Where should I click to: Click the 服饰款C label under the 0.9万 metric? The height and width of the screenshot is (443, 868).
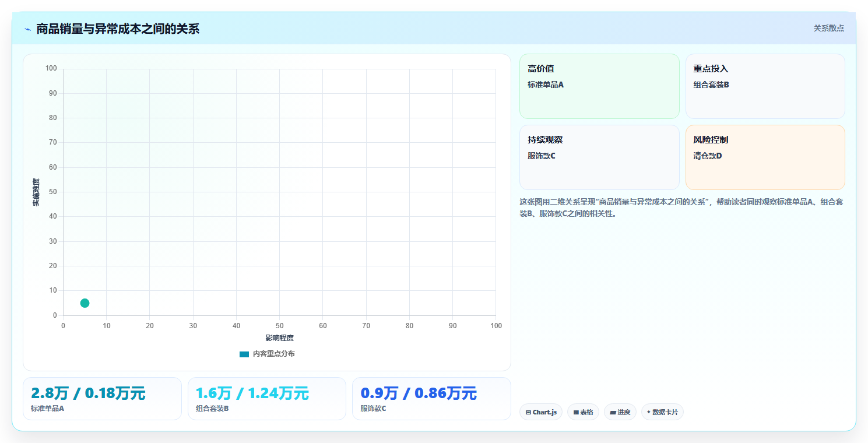pos(373,409)
